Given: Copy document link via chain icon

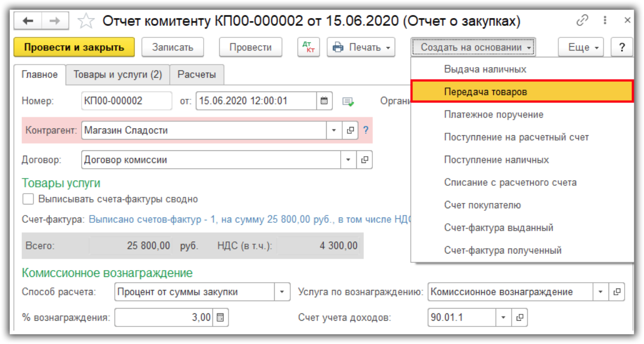Looking at the screenshot, I should coord(582,21).
